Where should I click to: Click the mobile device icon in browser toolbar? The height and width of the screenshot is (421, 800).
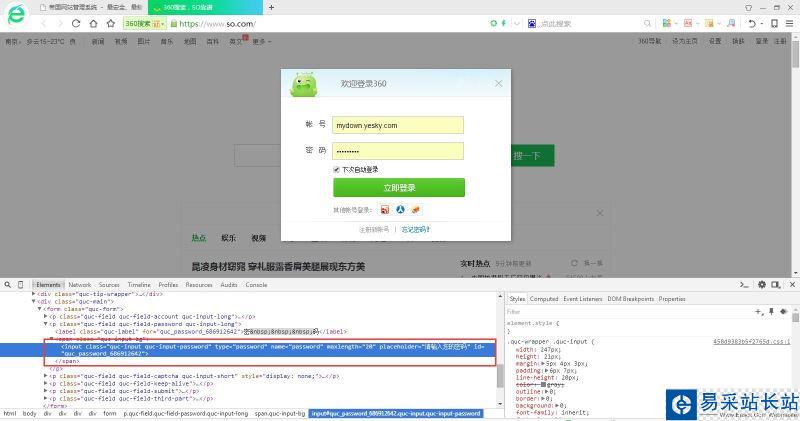tap(774, 23)
